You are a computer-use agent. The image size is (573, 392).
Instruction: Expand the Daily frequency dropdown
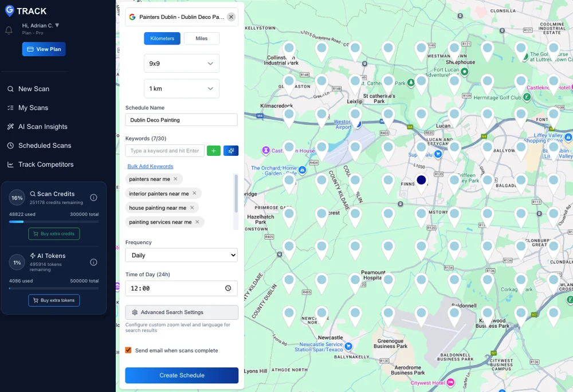(x=181, y=255)
